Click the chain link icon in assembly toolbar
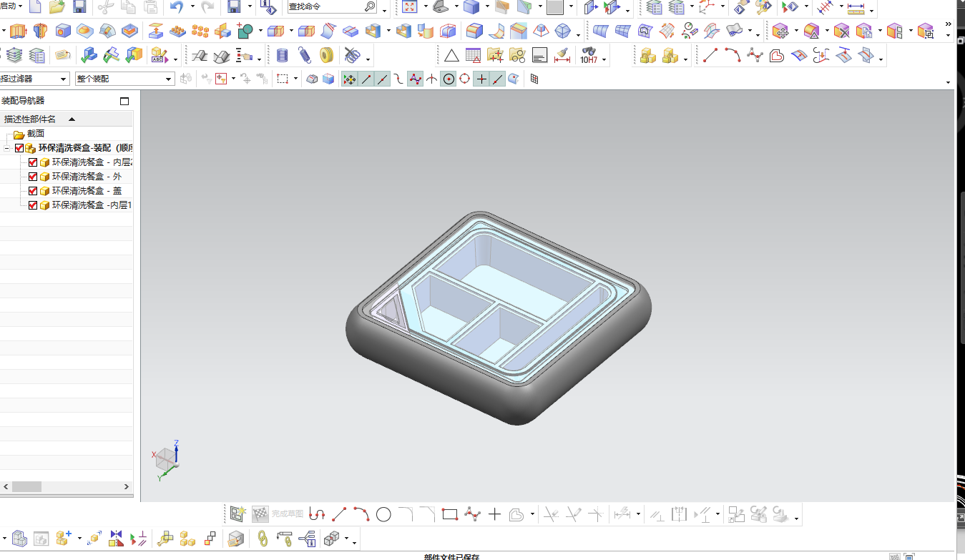This screenshot has height=560, width=965. pyautogui.click(x=263, y=538)
